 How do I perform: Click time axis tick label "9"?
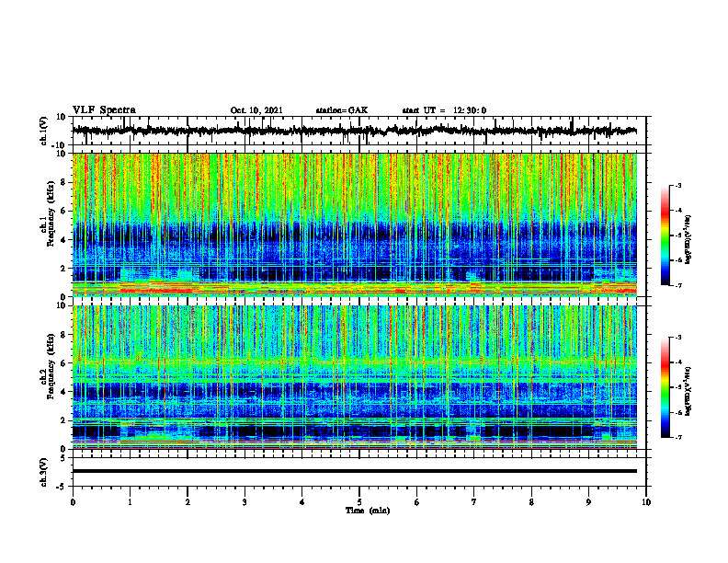[588, 502]
